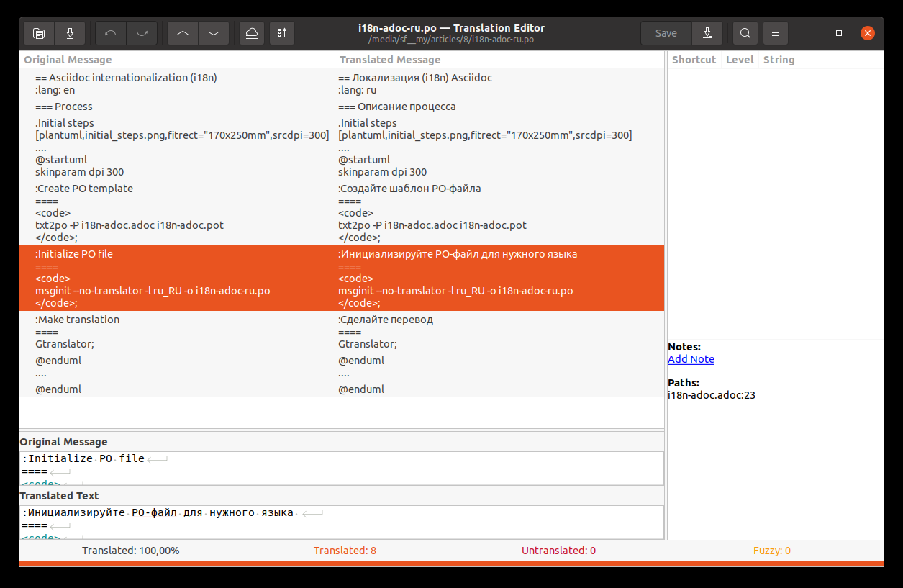Click the 'Untranslated: 0' status text
Screen dimensions: 903x588
tap(558, 551)
